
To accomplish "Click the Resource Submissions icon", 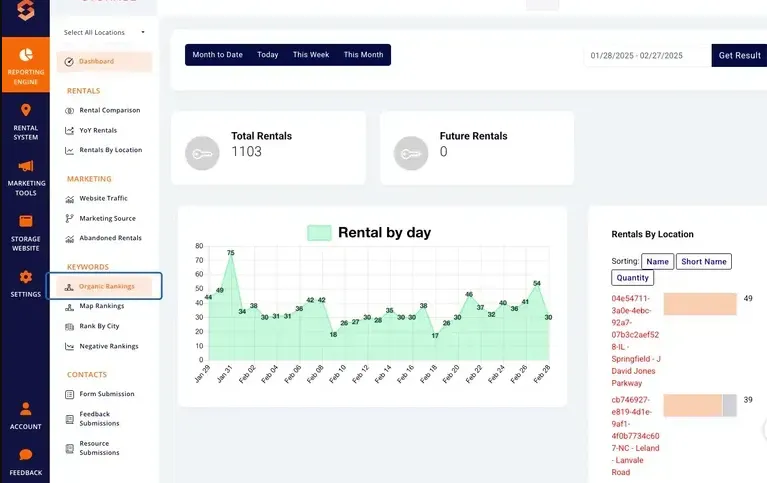I will tap(69, 448).
